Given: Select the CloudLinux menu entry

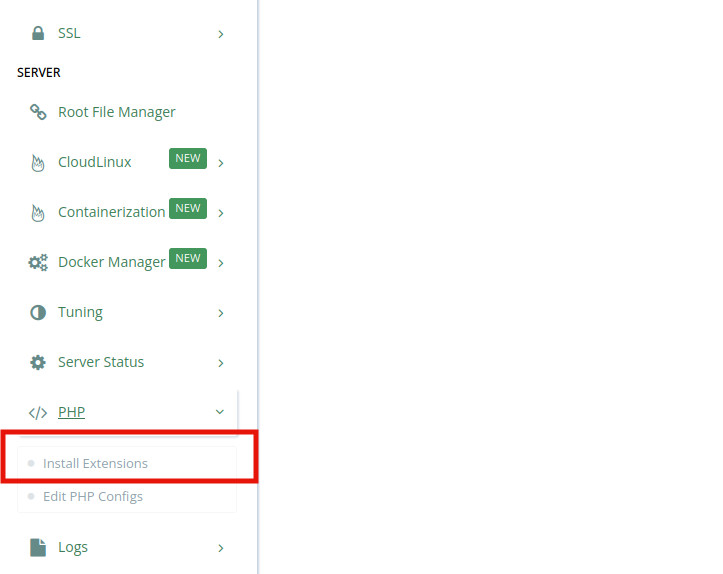Looking at the screenshot, I should 95,162.
